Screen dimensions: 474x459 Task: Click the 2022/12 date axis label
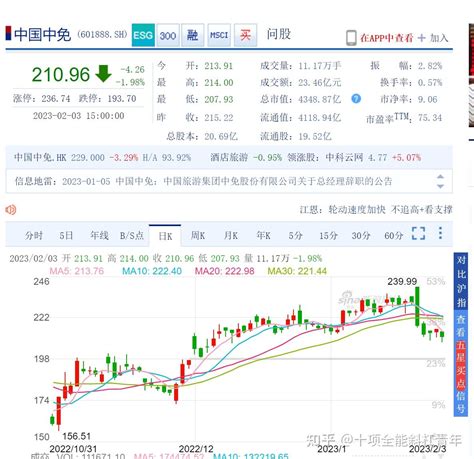[x=196, y=449]
